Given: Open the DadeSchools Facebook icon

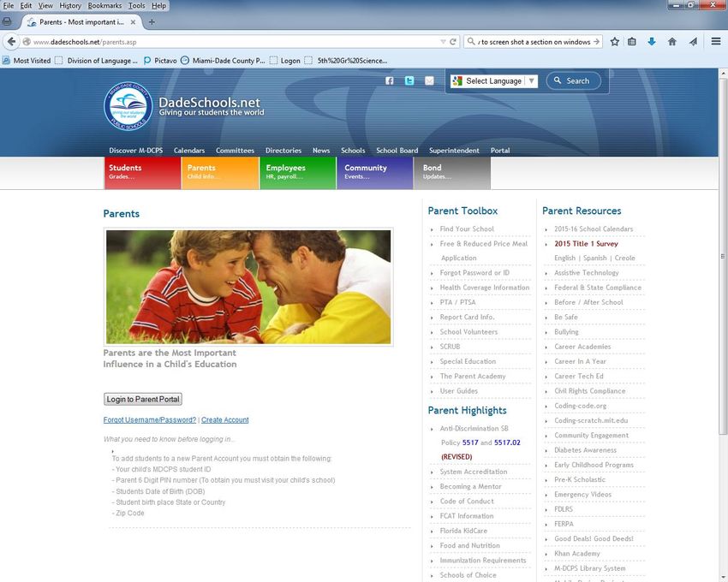Looking at the screenshot, I should coord(390,80).
